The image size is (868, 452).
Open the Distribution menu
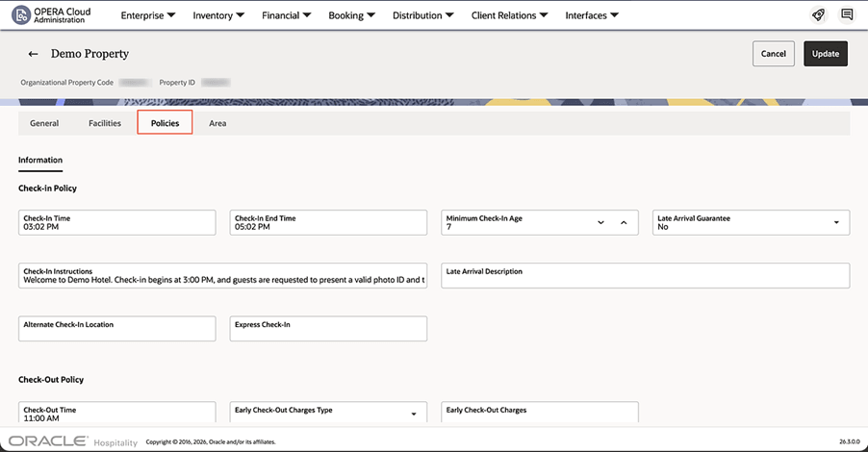coord(422,15)
